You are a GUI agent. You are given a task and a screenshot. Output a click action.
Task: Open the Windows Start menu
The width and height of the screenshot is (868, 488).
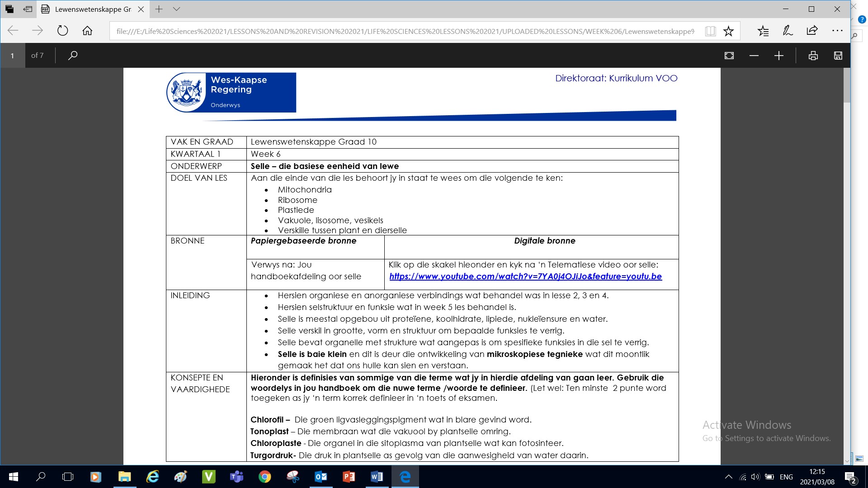pyautogui.click(x=13, y=477)
